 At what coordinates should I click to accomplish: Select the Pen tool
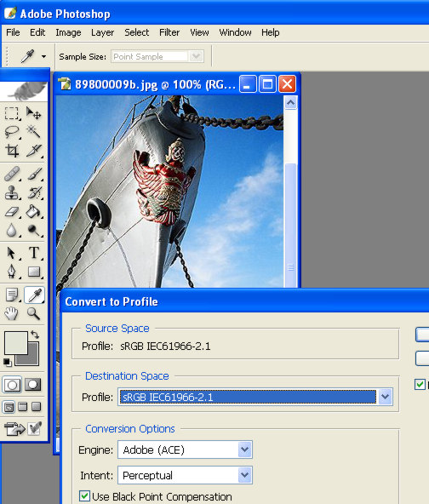click(x=12, y=272)
